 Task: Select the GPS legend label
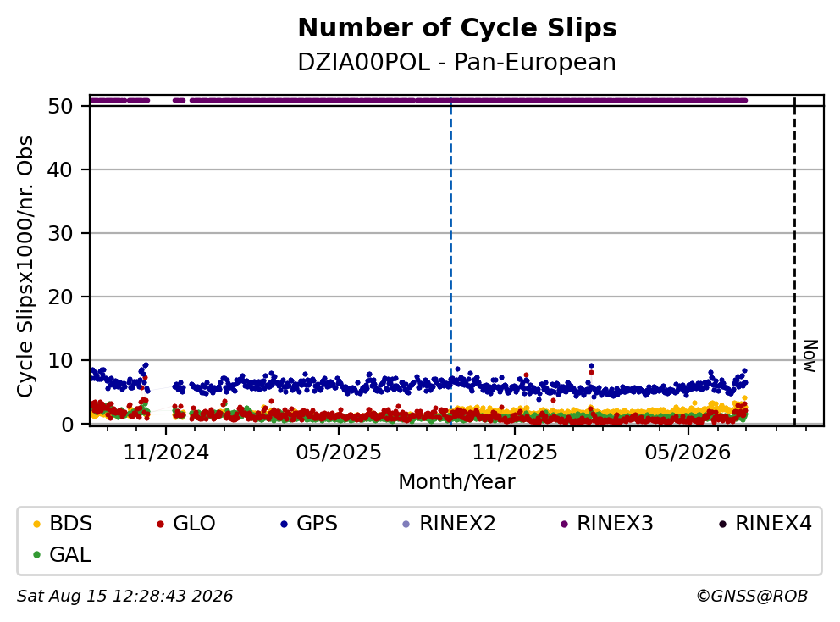click(x=318, y=524)
